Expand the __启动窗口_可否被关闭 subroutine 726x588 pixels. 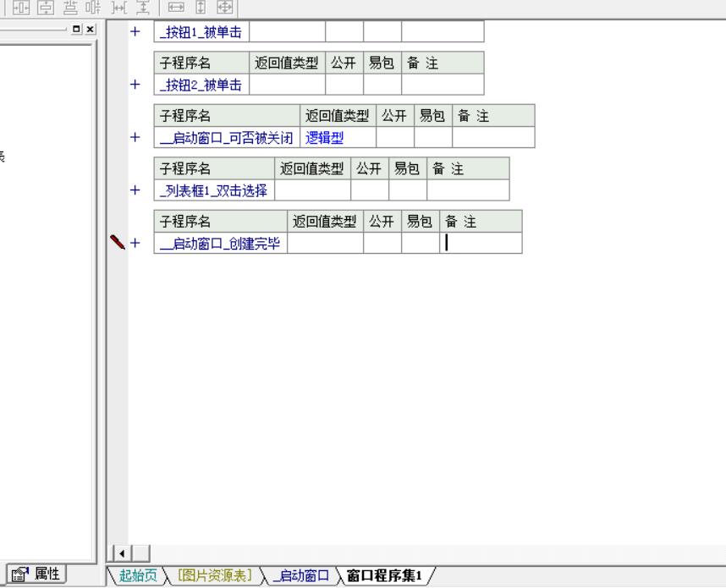tap(135, 137)
